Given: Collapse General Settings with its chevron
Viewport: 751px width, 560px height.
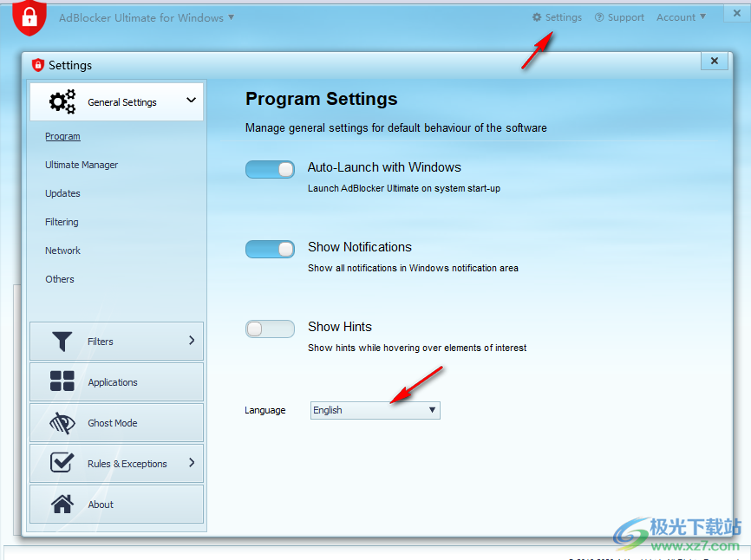Looking at the screenshot, I should pyautogui.click(x=191, y=100).
